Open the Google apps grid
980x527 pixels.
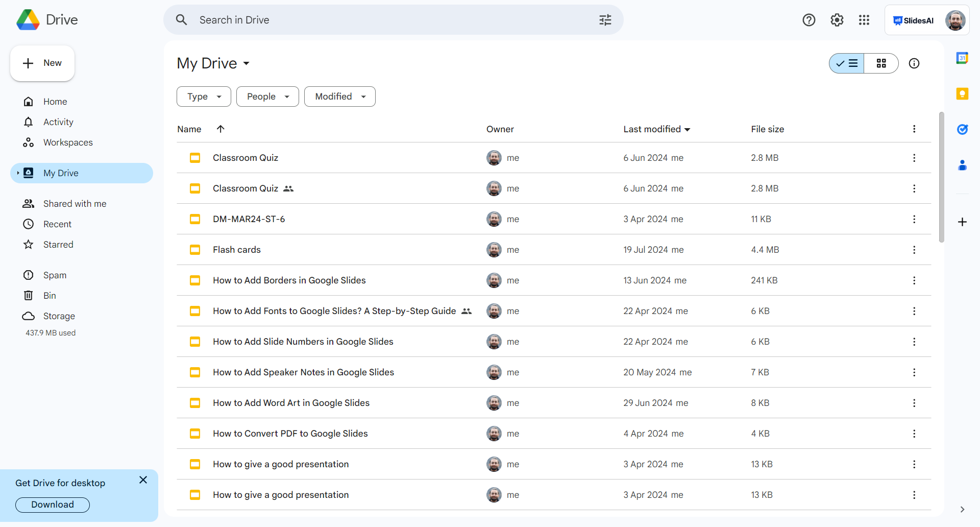(x=864, y=20)
